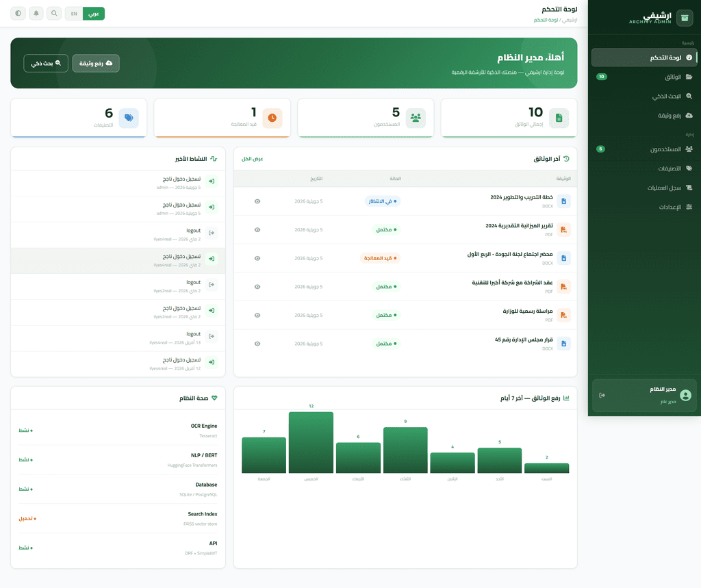Click the بحث ذكي banner button
The height and width of the screenshot is (588, 701).
[x=46, y=63]
